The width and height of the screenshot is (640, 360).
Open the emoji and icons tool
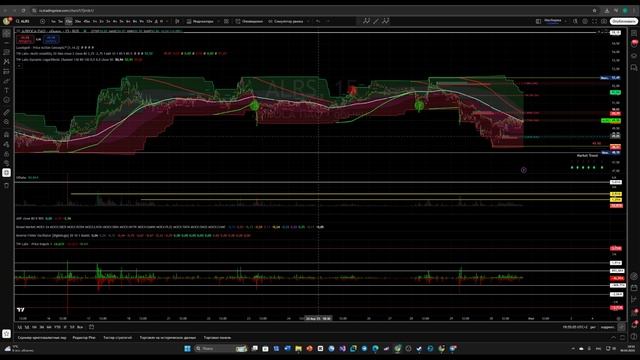point(7,100)
